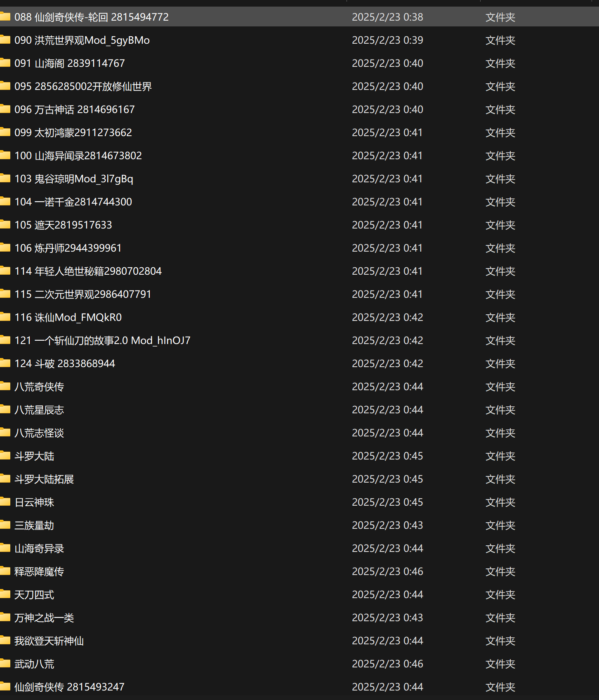Click the 文件夹 type cell of 山海奇异录

point(500,548)
